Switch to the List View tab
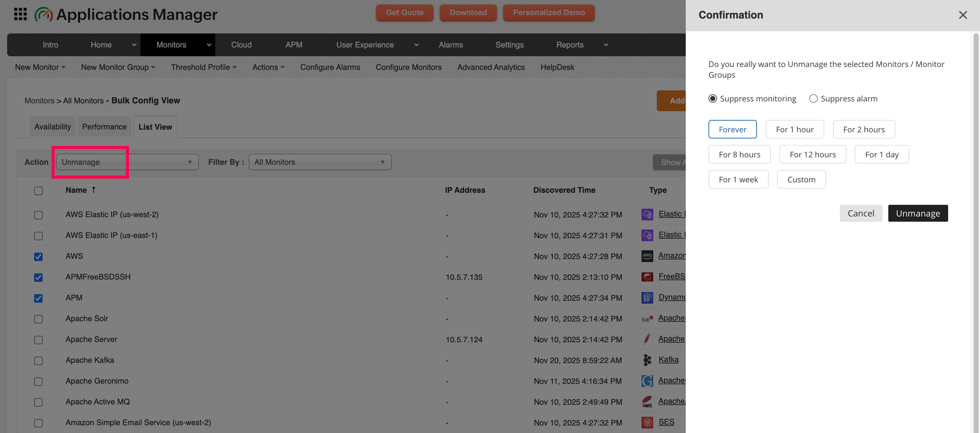The width and height of the screenshot is (980, 433). click(155, 127)
